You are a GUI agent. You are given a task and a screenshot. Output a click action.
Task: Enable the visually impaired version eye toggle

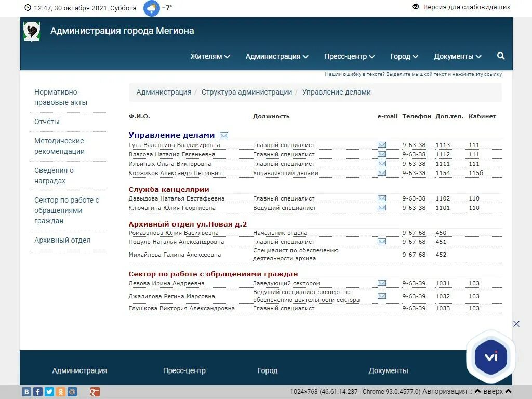pyautogui.click(x=415, y=7)
